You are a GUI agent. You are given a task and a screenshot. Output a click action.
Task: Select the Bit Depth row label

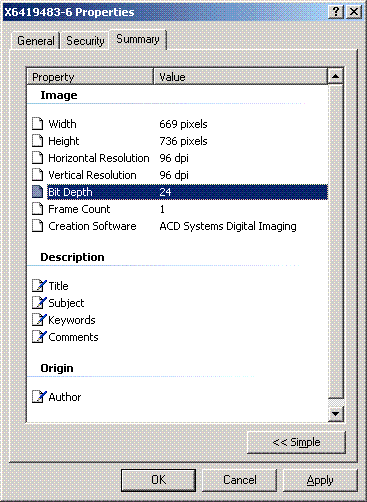click(x=70, y=192)
